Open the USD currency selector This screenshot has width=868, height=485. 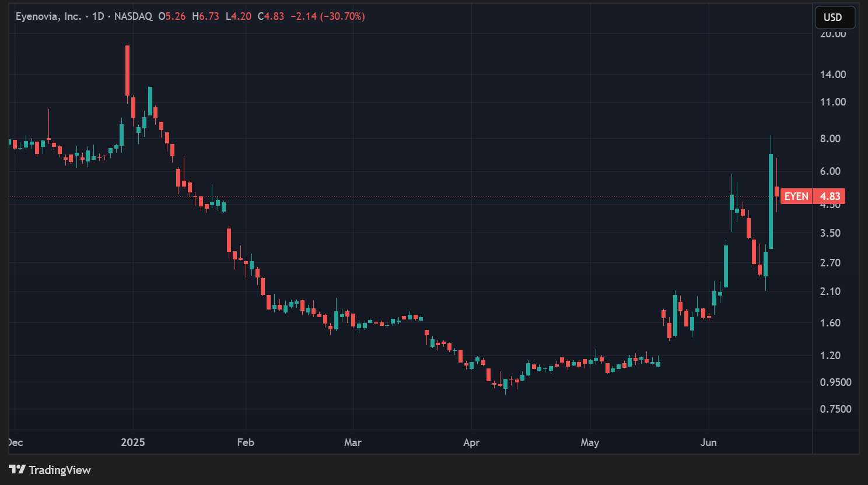pos(834,17)
